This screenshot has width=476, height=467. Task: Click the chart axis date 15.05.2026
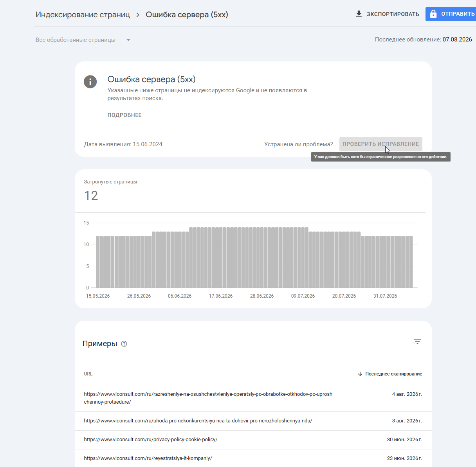pyautogui.click(x=98, y=296)
